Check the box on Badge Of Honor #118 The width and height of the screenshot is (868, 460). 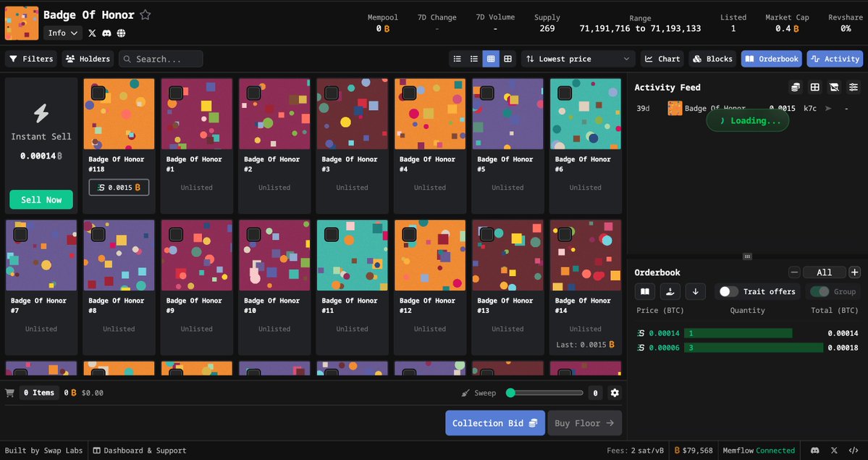point(98,93)
